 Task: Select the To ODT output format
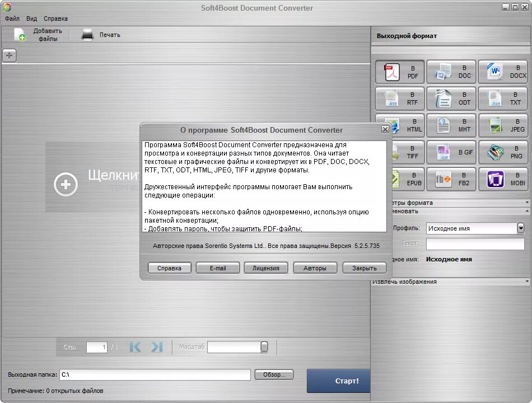(451, 99)
